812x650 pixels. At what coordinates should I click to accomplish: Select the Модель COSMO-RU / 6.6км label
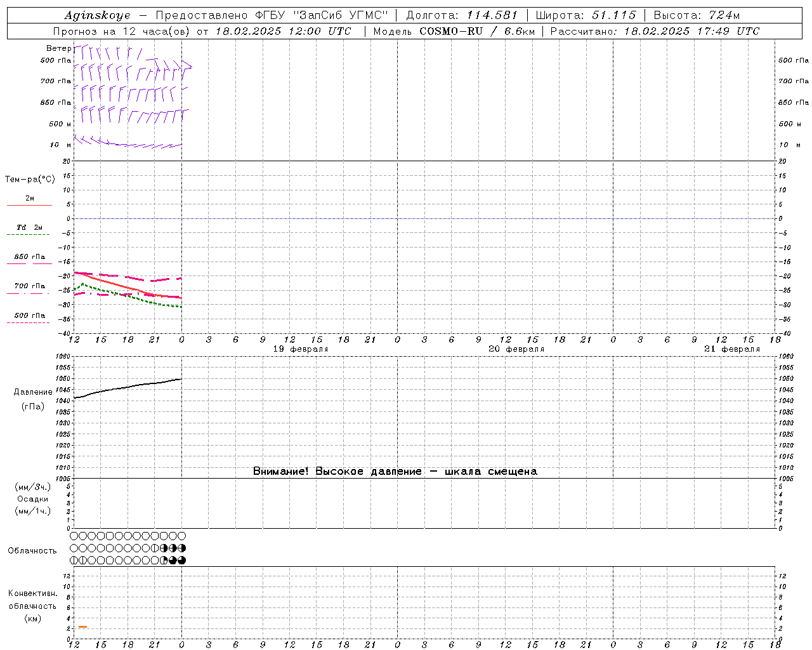click(x=454, y=31)
